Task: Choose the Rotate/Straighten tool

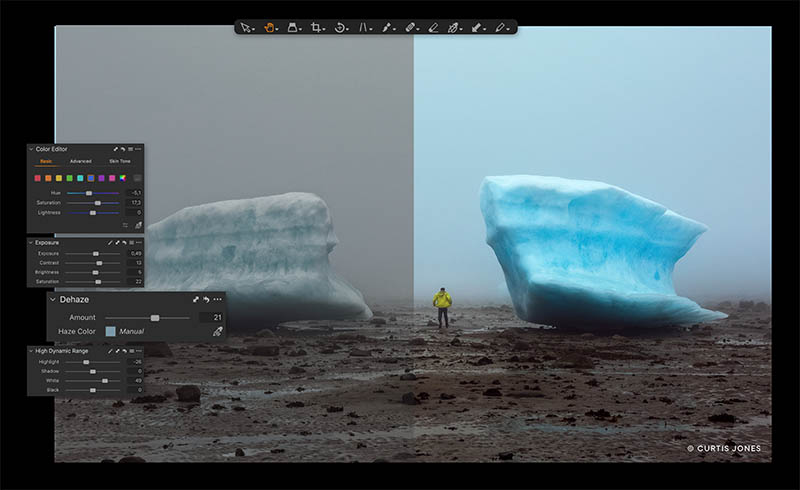Action: coord(339,28)
